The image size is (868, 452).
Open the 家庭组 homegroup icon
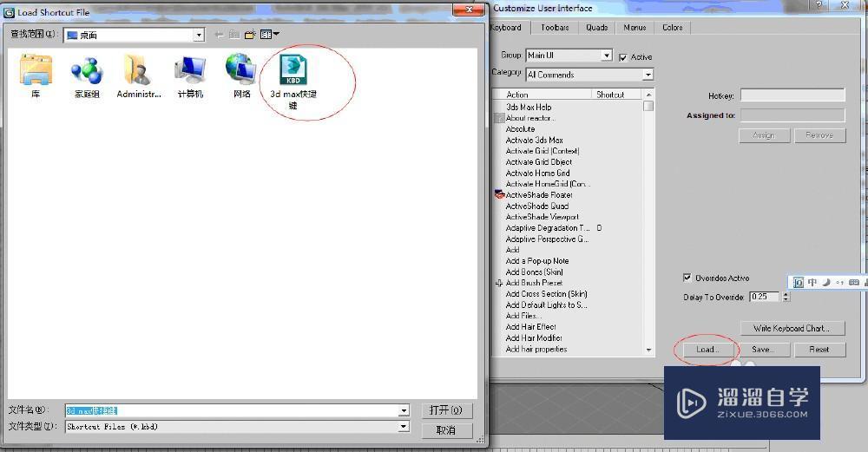tap(87, 70)
